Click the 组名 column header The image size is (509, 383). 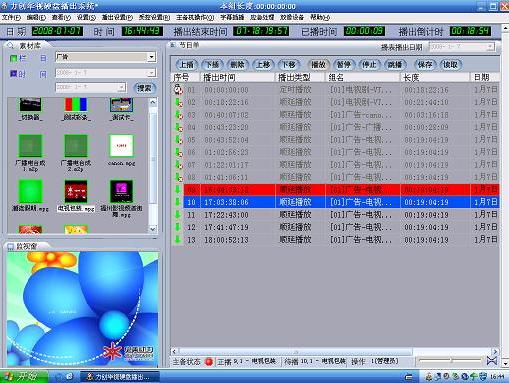coord(363,77)
